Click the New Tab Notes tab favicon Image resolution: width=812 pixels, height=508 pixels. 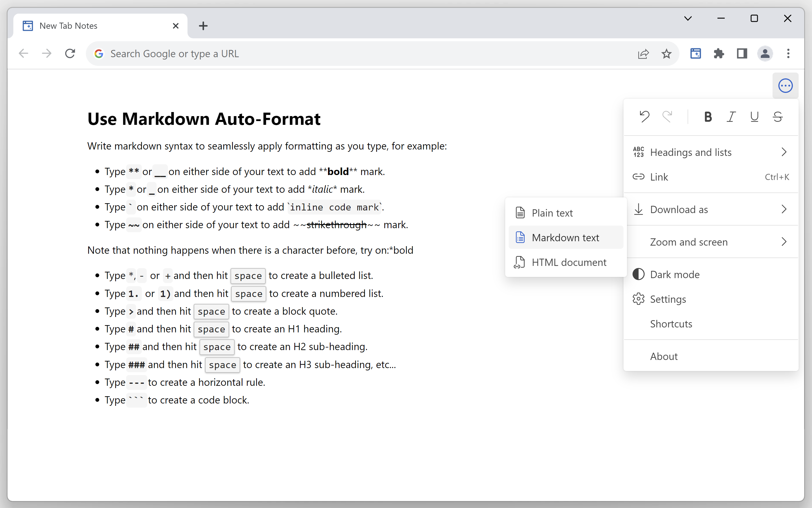coord(28,26)
